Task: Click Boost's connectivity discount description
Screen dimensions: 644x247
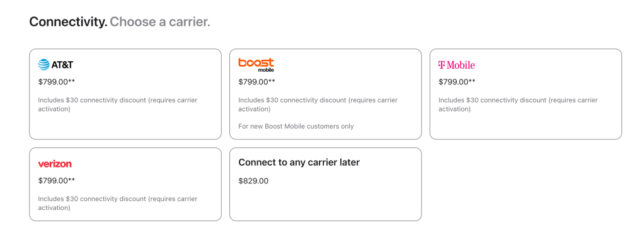Action: (318, 105)
